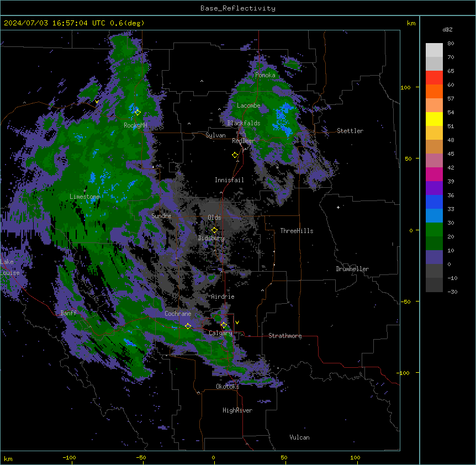Select the yellow diamond marker under Olds
The width and height of the screenshot is (476, 465).
214,230
